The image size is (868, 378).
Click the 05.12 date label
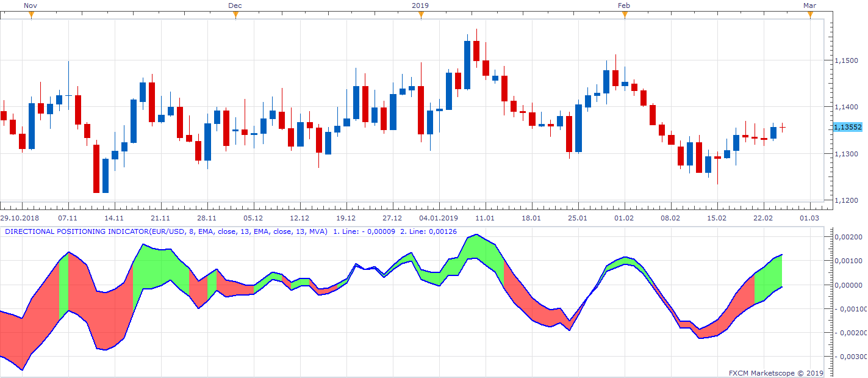(253, 218)
